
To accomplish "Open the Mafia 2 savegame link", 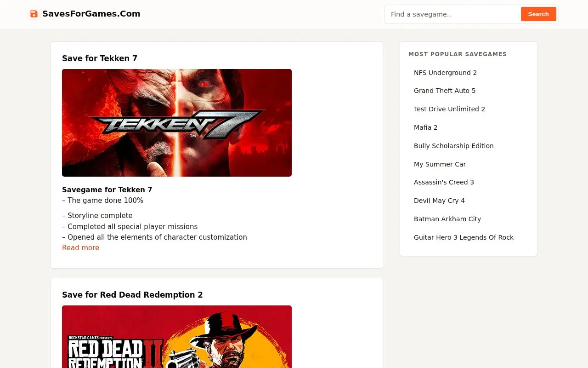I will pyautogui.click(x=425, y=127).
